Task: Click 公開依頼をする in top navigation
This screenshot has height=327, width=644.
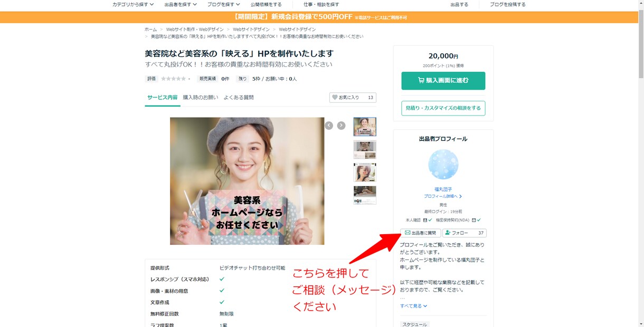Action: tap(266, 4)
